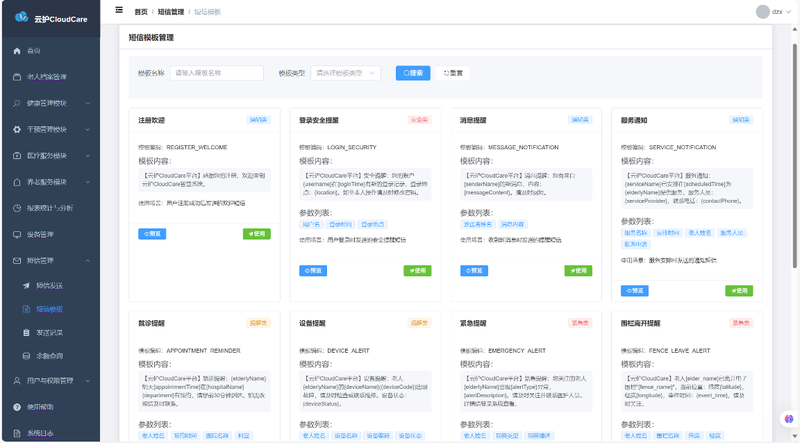Open the 模板类型 dropdown
Screen dimensions: 800x443
pos(345,73)
